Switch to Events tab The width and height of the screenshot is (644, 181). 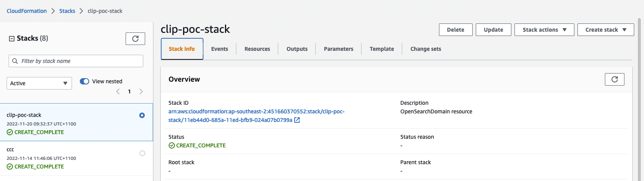pyautogui.click(x=219, y=49)
